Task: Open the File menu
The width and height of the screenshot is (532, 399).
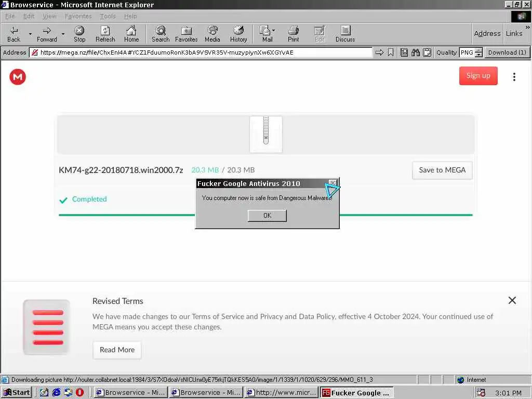Action: [x=10, y=16]
